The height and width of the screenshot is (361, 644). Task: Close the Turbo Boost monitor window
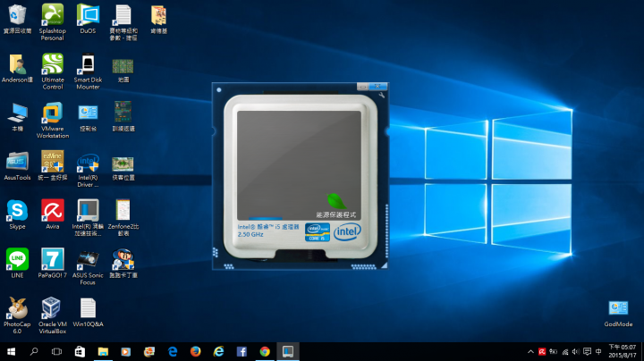click(377, 86)
